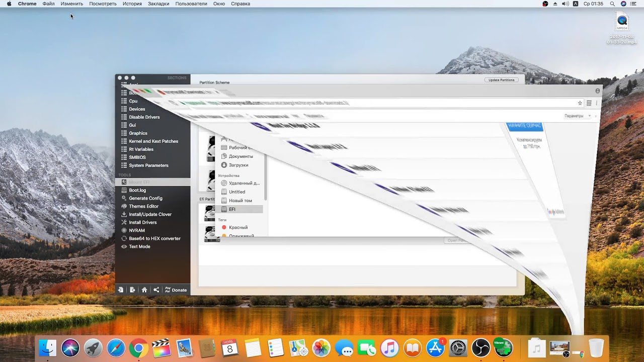The height and width of the screenshot is (362, 644).
Task: Click the PayPal Donate button
Action: pos(176,290)
